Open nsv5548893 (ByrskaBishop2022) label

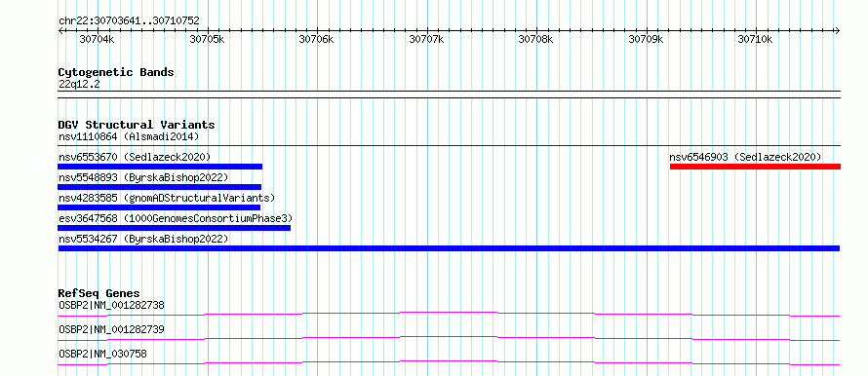[x=143, y=177]
